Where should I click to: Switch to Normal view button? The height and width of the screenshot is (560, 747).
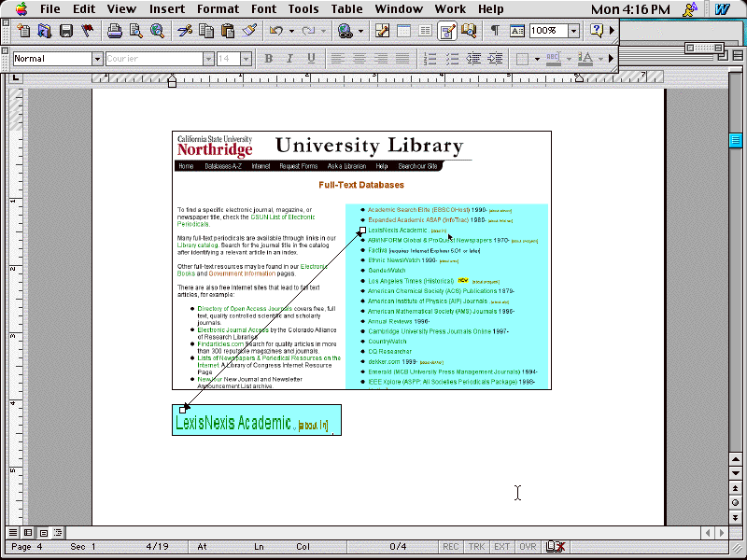point(13,532)
